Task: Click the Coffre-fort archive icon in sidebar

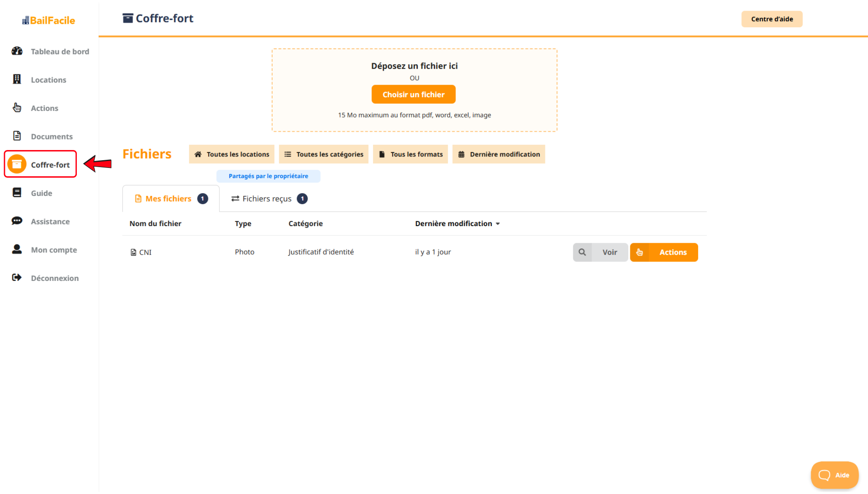Action: [x=17, y=164]
